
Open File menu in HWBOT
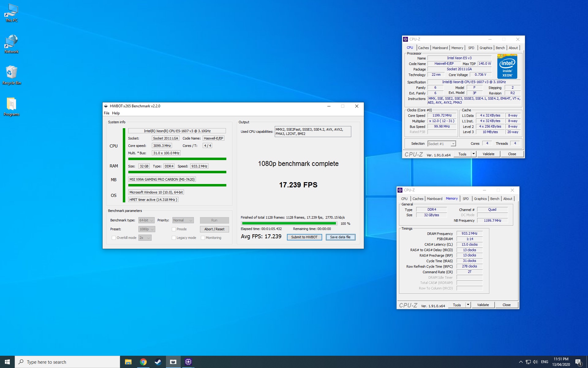coord(107,113)
